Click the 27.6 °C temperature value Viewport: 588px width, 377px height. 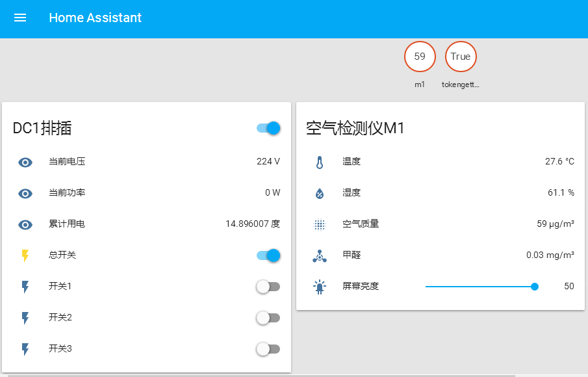coord(559,162)
